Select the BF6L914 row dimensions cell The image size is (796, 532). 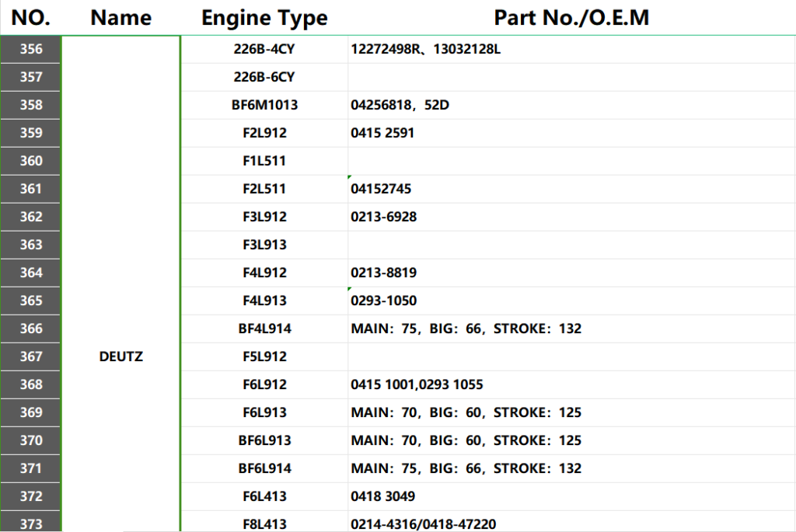point(571,468)
